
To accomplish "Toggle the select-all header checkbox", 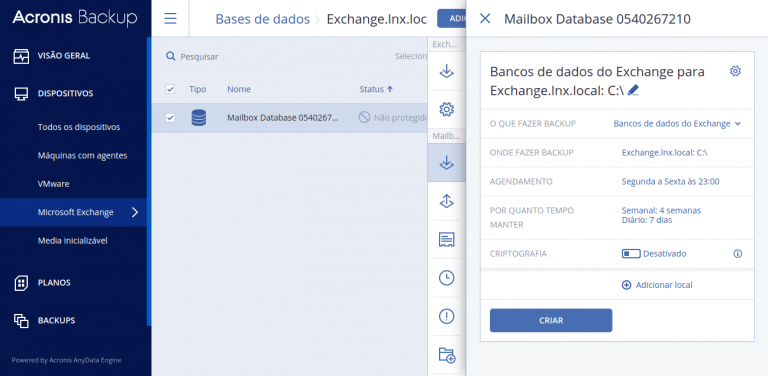I will 170,89.
